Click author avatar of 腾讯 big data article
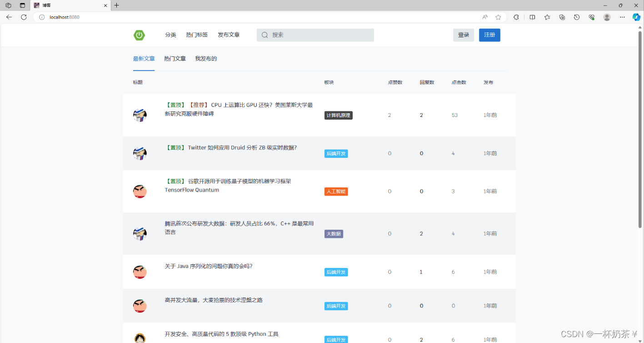Image resolution: width=644 pixels, height=343 pixels. pyautogui.click(x=140, y=234)
